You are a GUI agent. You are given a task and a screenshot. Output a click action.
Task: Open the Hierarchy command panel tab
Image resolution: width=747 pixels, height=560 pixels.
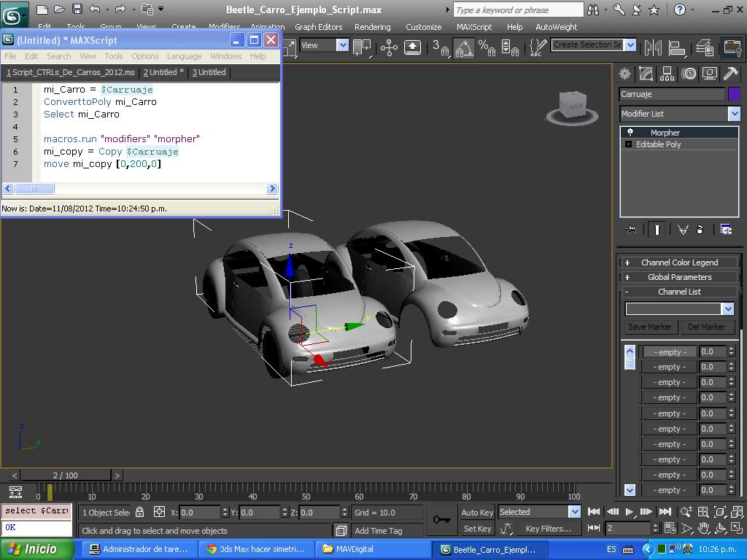(x=667, y=74)
